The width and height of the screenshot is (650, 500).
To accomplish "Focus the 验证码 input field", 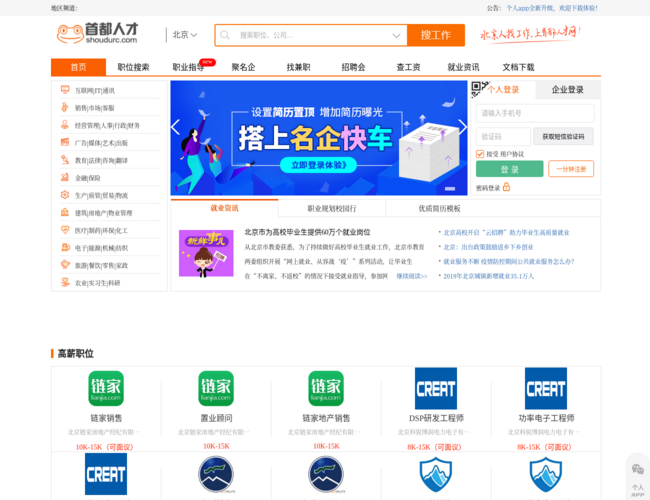I will coord(503,136).
